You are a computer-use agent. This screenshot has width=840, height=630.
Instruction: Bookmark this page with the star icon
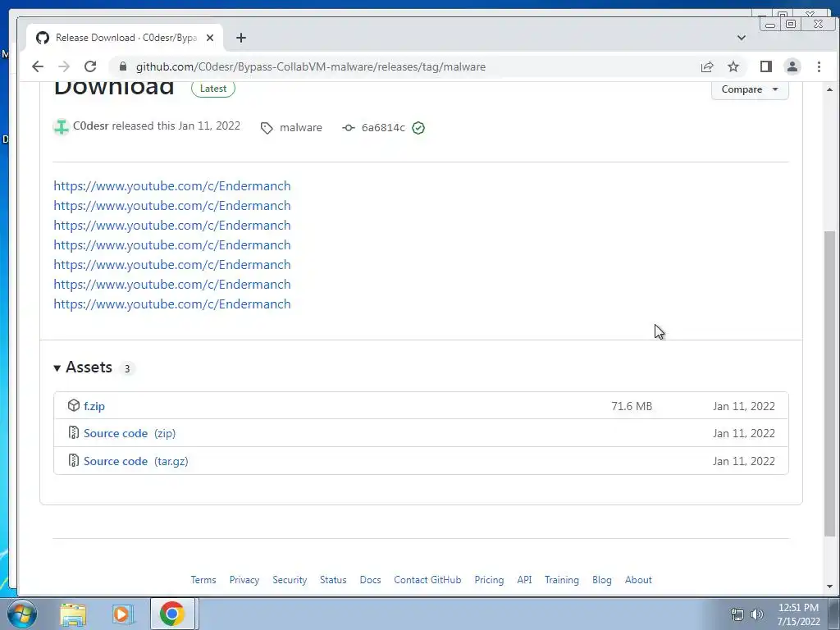tap(733, 66)
